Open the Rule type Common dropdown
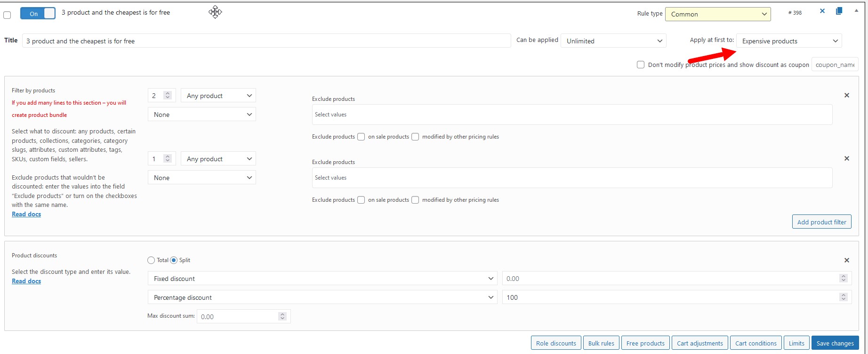Screen dimensions: 868x354 click(718, 14)
